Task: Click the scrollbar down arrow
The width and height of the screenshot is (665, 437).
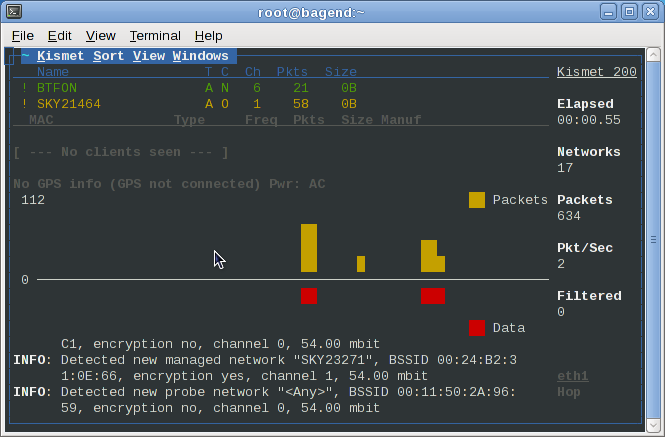Action: 653,425
